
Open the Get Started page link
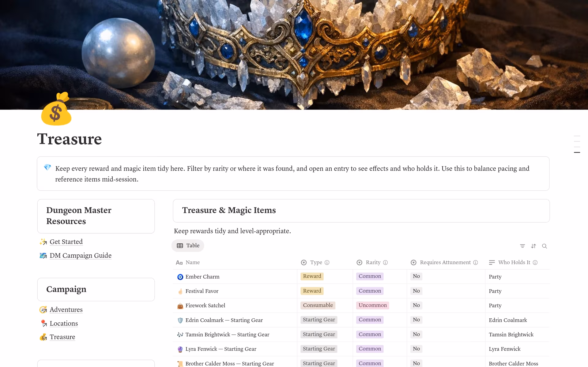tap(66, 242)
